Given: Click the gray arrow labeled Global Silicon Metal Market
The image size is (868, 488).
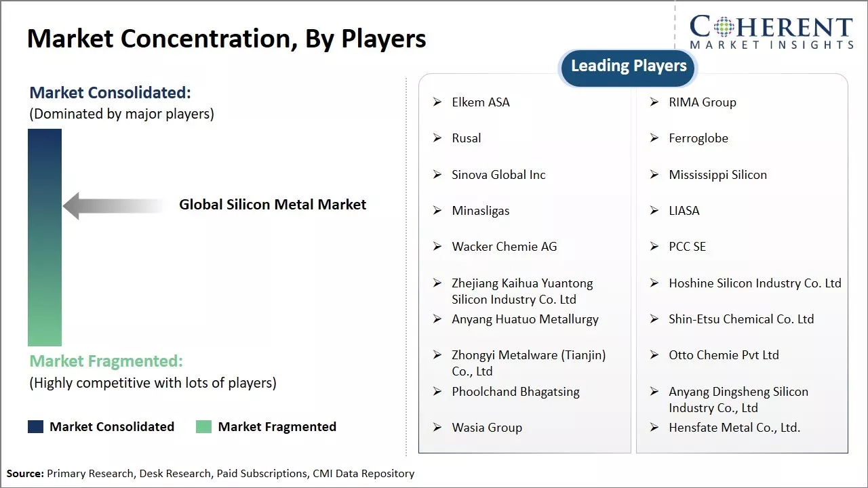Looking at the screenshot, I should (112, 205).
